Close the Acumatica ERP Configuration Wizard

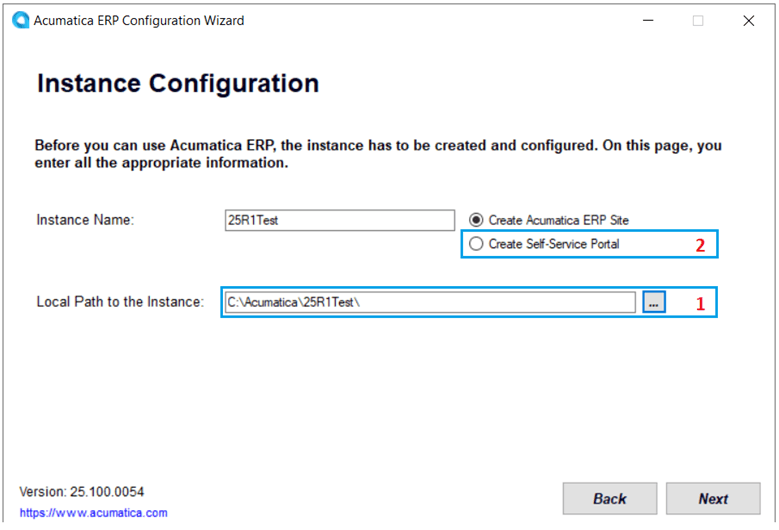[x=748, y=20]
